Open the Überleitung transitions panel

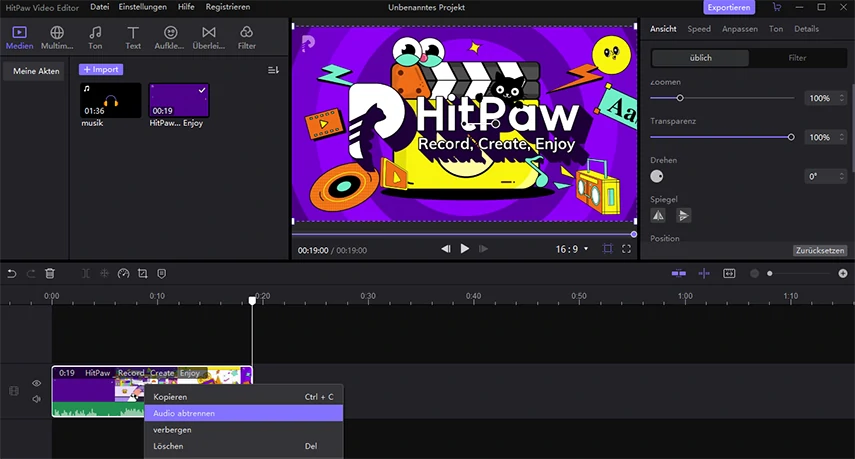208,38
